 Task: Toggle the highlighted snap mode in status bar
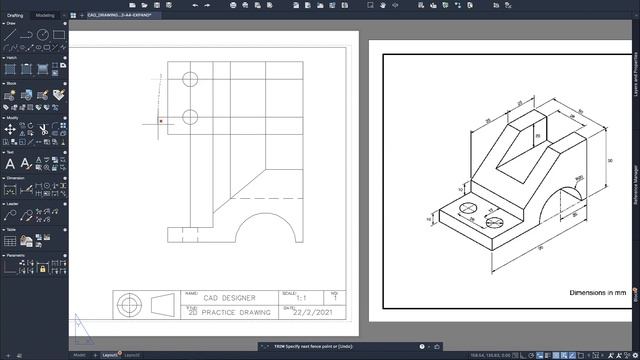point(540,356)
